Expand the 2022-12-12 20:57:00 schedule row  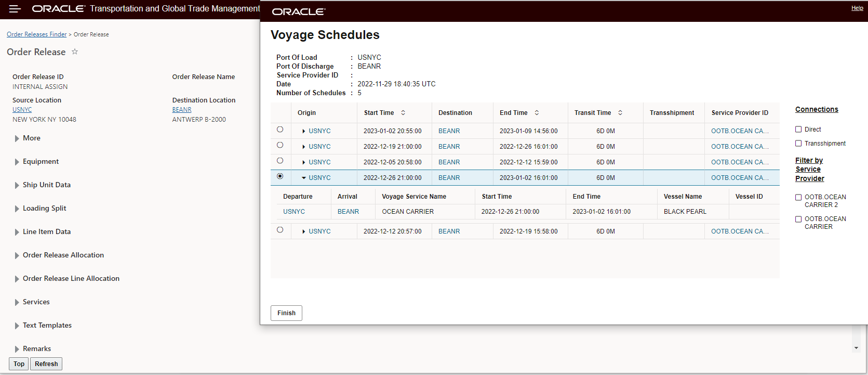(x=304, y=231)
